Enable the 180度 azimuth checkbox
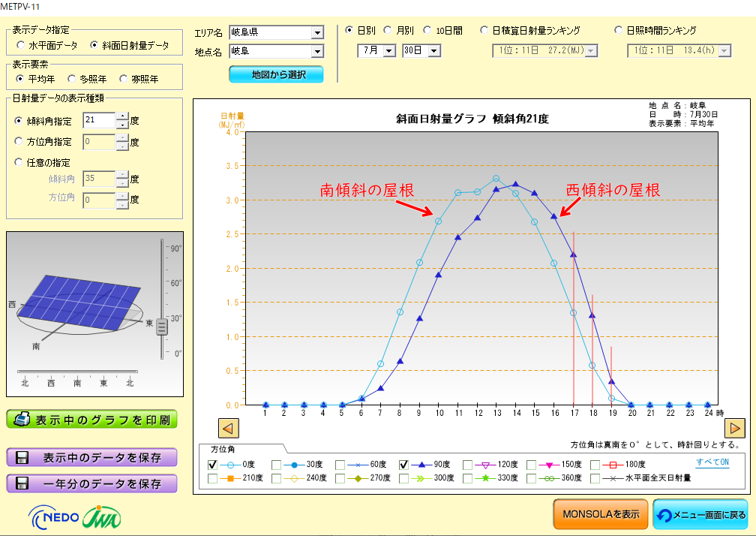The image size is (756, 536). (595, 465)
